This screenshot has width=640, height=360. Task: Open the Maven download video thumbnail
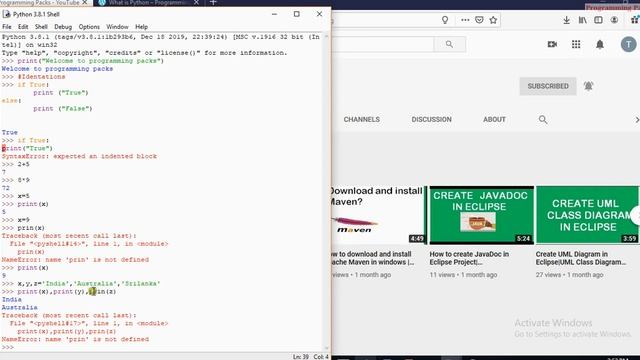coord(379,215)
